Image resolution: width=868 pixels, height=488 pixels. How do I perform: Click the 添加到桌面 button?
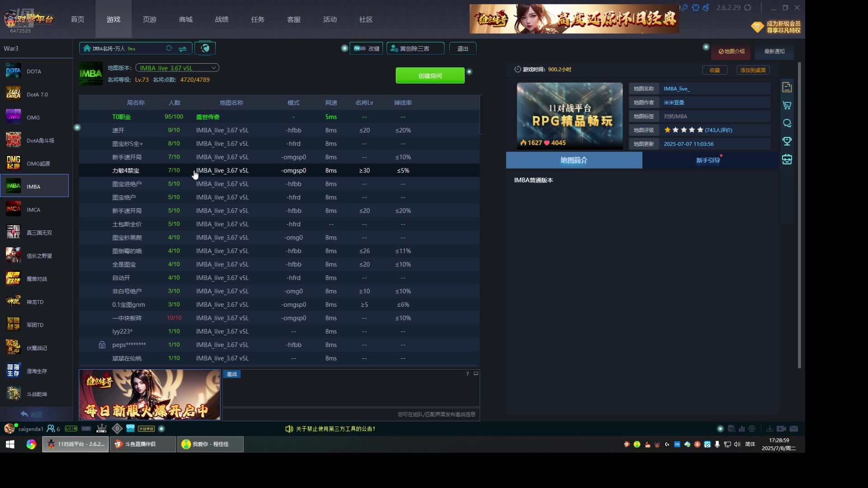pyautogui.click(x=753, y=70)
